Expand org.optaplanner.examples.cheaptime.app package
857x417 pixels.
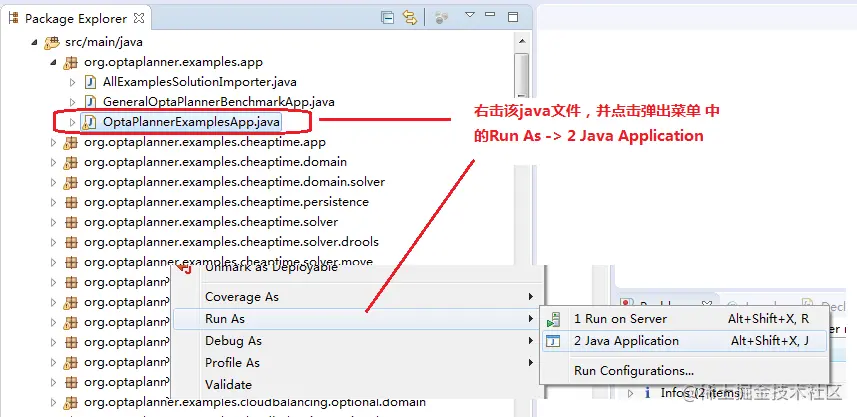[x=53, y=143]
